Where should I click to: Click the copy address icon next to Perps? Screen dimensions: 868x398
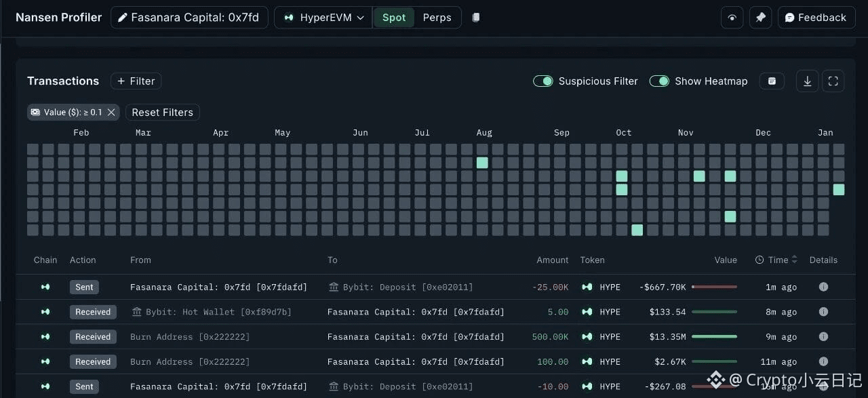476,18
